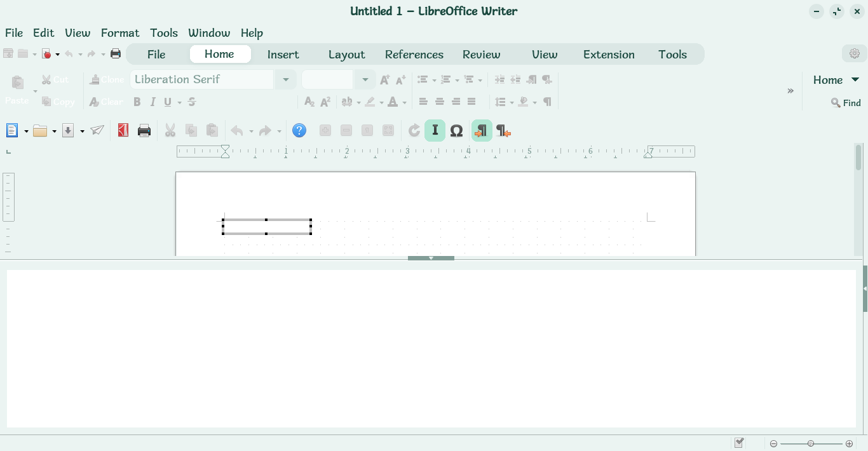Viewport: 868px width, 451px height.
Task: Click the blue Help question mark icon
Action: point(299,131)
